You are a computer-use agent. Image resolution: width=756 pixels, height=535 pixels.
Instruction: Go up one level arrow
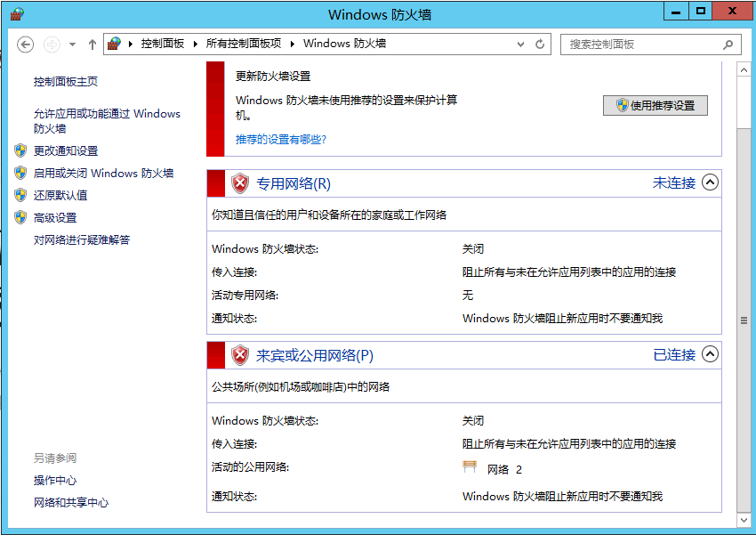92,45
